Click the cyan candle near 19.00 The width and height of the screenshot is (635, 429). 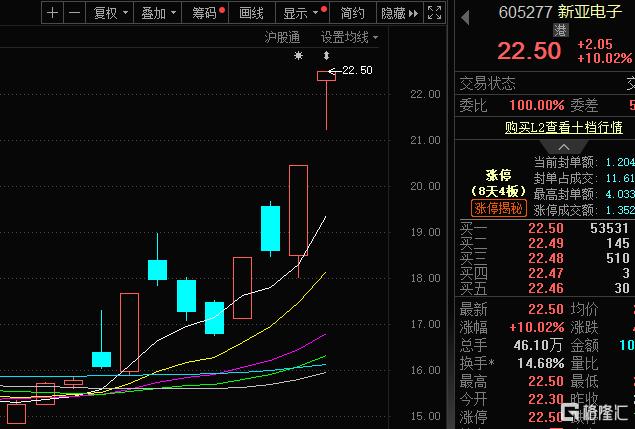click(x=271, y=228)
